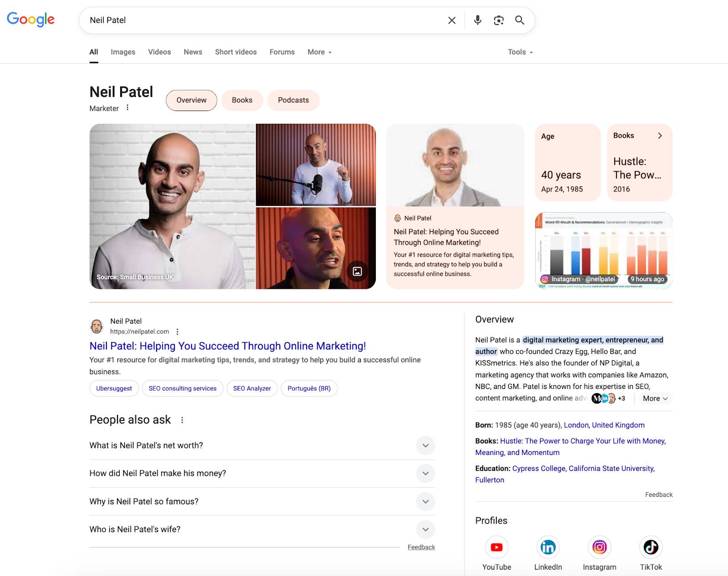Open the Português (BR) sitelink

coord(309,389)
